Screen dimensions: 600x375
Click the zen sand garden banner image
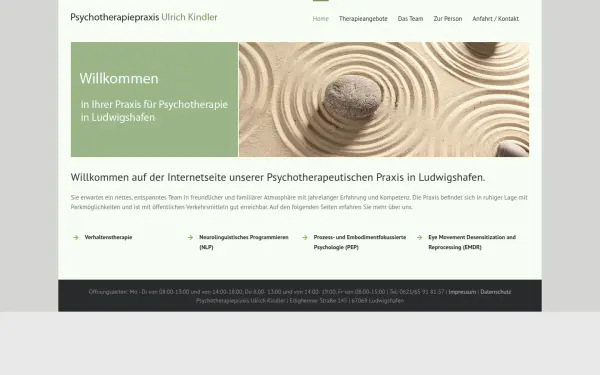point(384,99)
